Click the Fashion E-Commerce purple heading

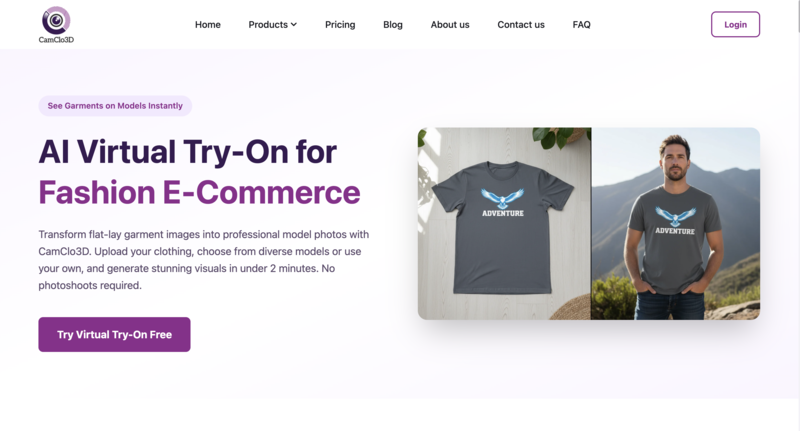[x=199, y=192]
